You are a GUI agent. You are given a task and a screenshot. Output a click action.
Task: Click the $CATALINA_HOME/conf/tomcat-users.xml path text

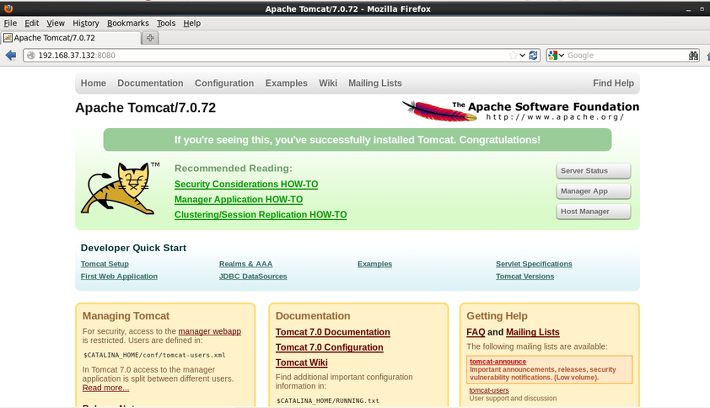[x=154, y=355]
